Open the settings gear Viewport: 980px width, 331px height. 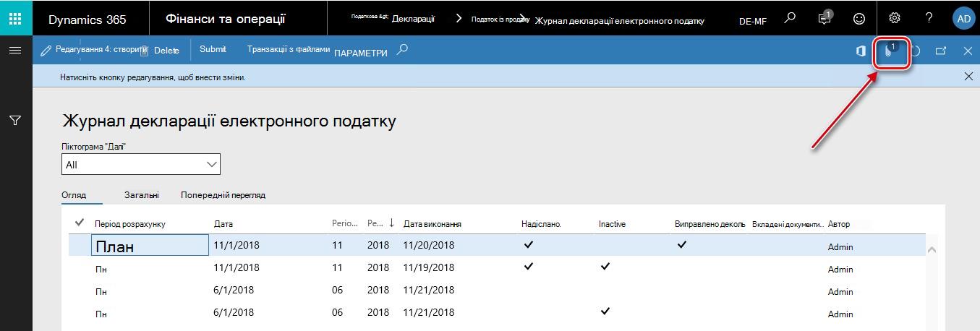pos(895,19)
